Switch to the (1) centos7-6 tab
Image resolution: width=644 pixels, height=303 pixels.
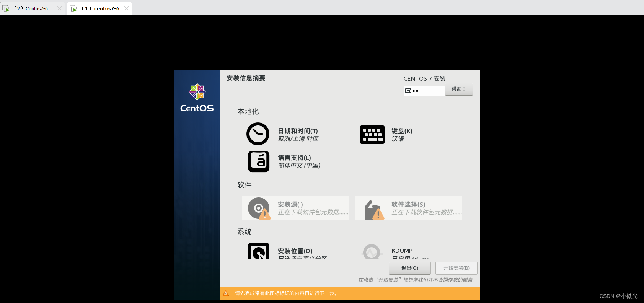coord(99,8)
